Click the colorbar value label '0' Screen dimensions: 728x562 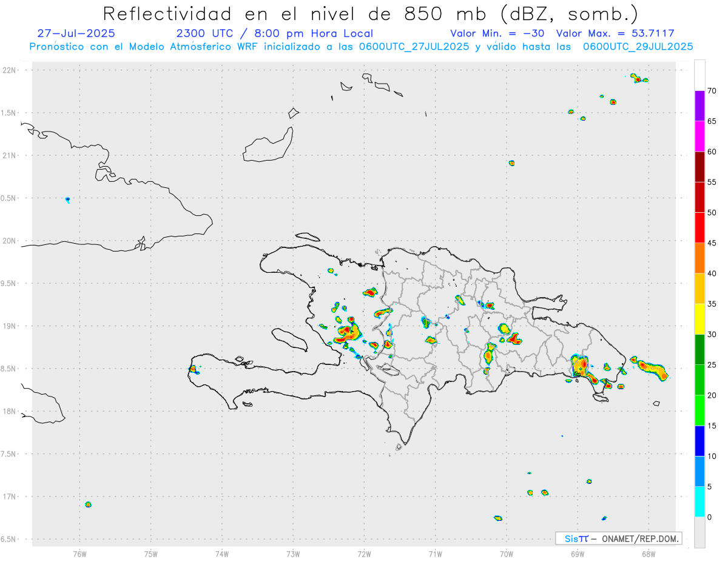(x=710, y=517)
